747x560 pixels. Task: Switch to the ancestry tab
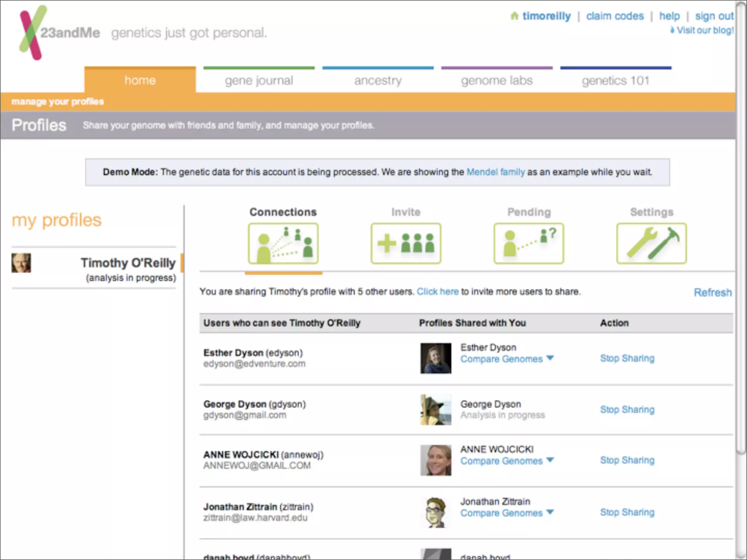click(378, 80)
